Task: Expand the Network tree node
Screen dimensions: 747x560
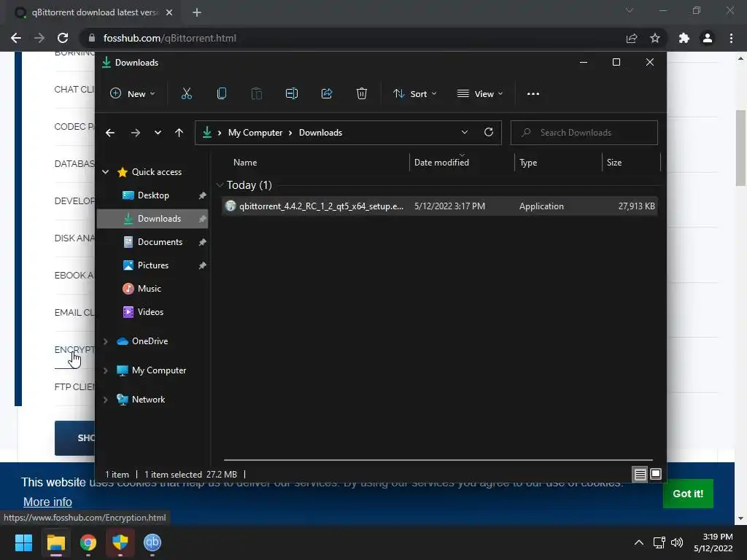Action: [105, 400]
